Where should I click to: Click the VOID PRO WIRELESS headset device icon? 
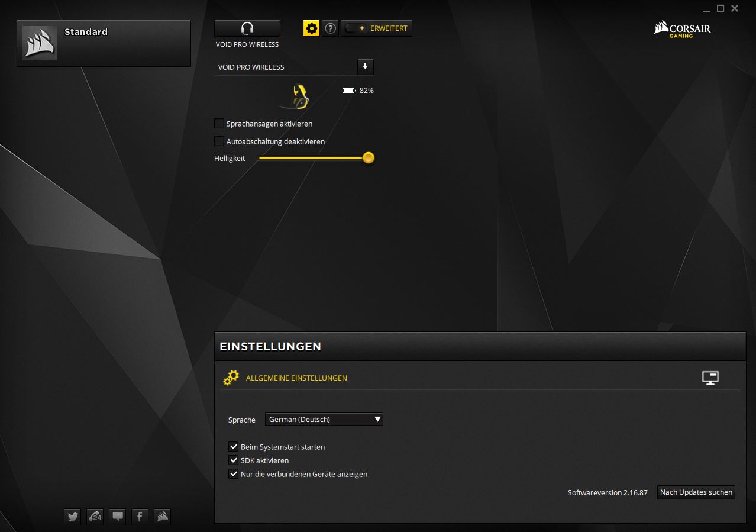point(247,28)
